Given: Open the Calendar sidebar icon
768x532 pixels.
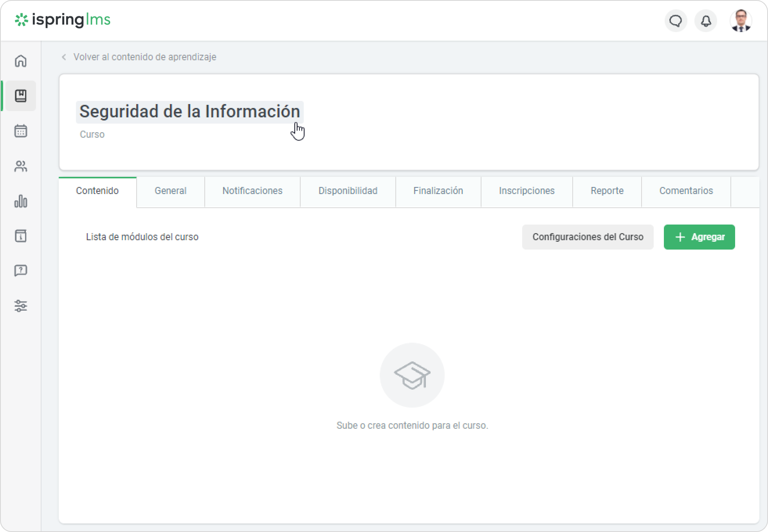Looking at the screenshot, I should [x=21, y=131].
